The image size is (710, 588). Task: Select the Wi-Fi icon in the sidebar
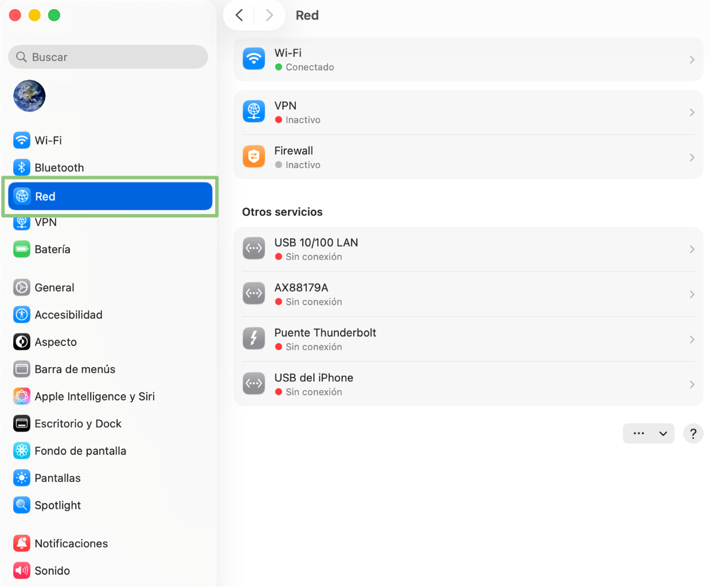(x=21, y=140)
